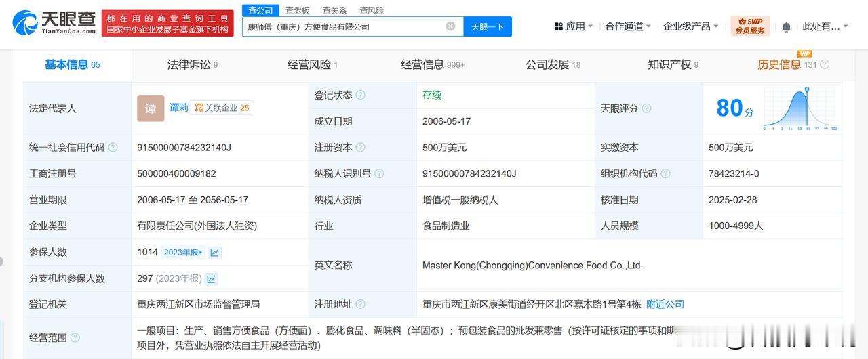Click the help icon beside 天眼评分

(646, 108)
